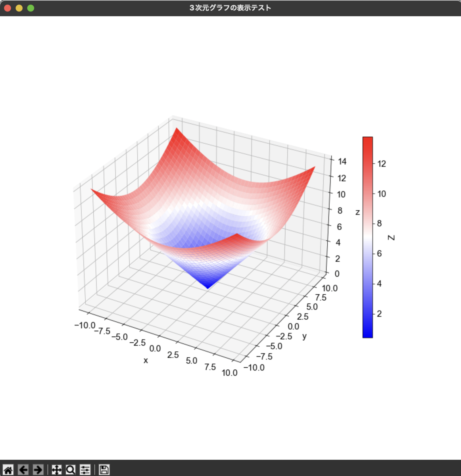Activate the Zoom-to-rectangle magnifier tool
The image size is (461, 476).
[71, 470]
